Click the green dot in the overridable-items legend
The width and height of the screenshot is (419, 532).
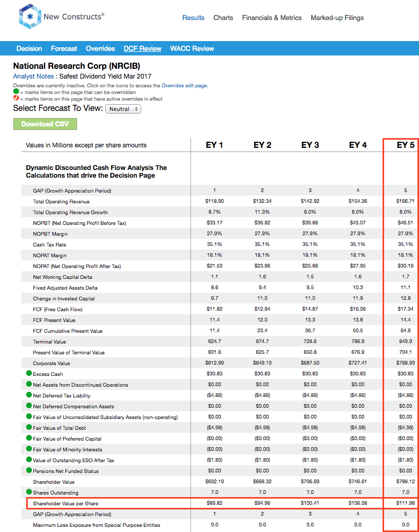click(x=16, y=91)
